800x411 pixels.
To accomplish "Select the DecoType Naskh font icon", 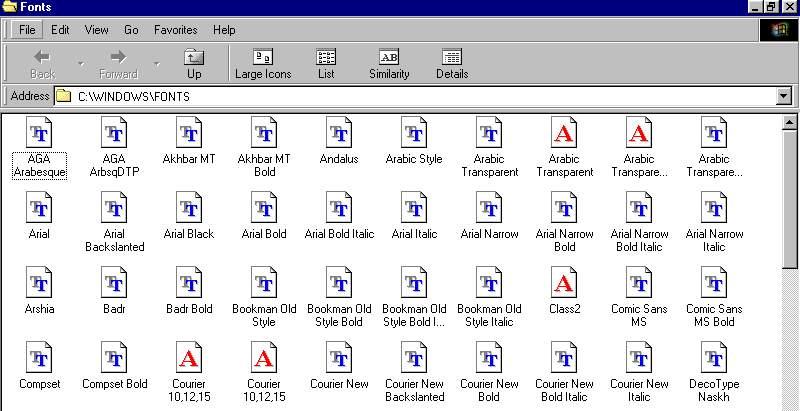I will pyautogui.click(x=714, y=357).
